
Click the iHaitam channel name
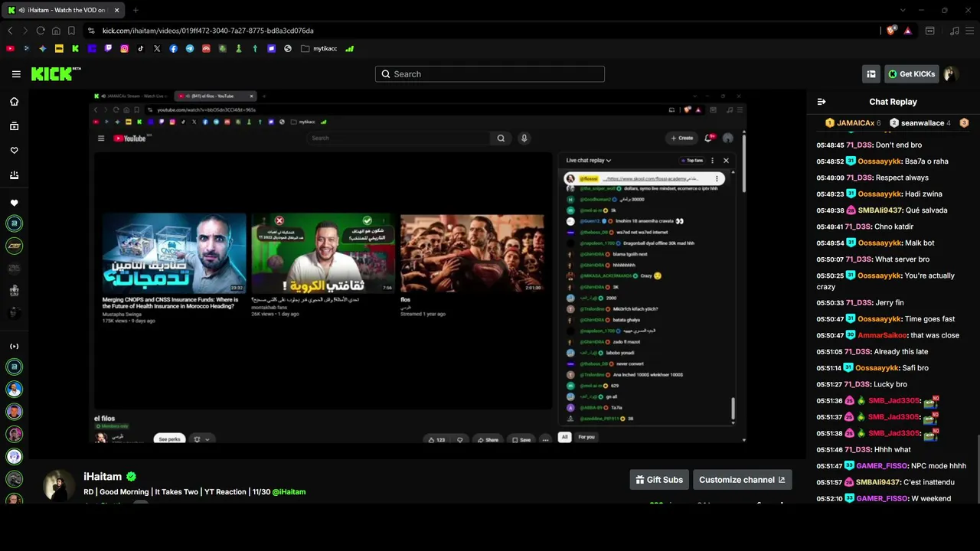103,476
